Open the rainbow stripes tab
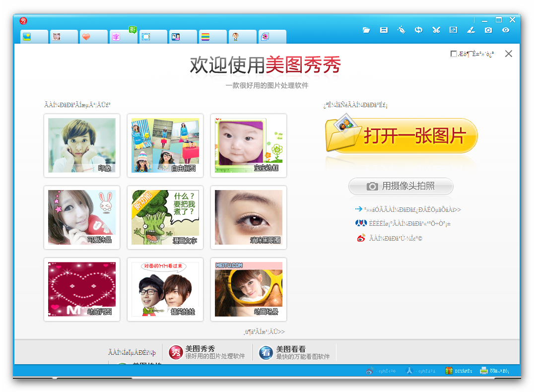Screen dimensions: 534x392 coord(212,37)
